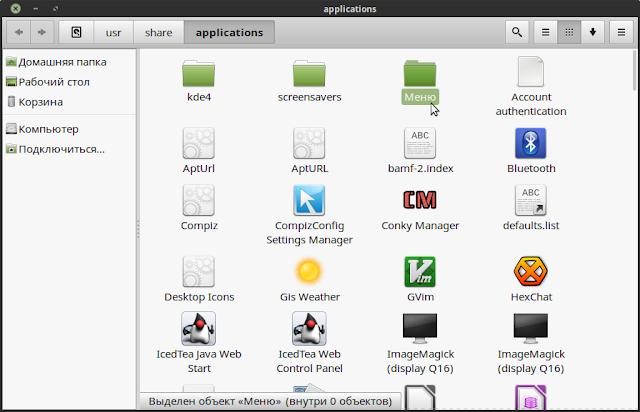
Task: Navigate to the share path segment
Action: 158,32
